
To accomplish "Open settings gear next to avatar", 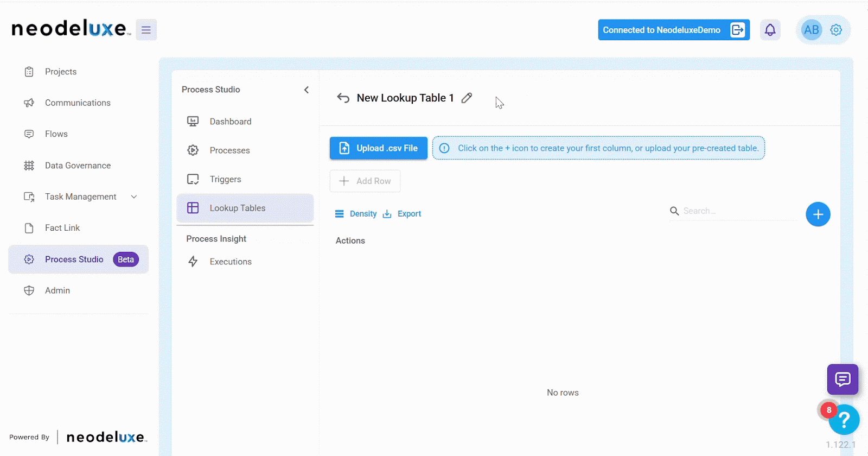I will click(836, 30).
